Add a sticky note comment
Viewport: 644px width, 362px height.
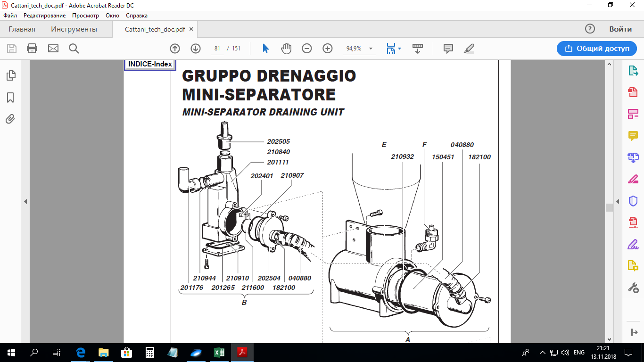pos(448,49)
